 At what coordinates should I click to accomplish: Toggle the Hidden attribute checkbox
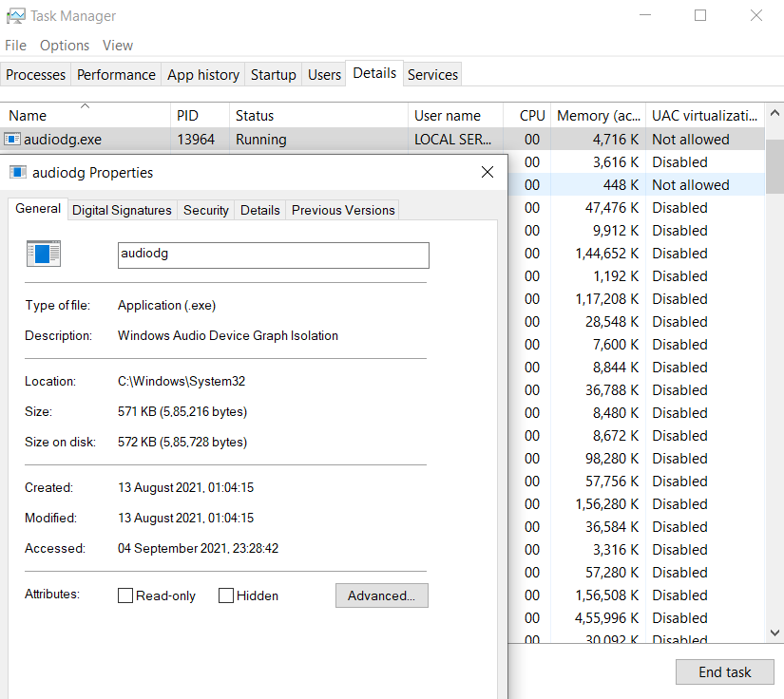(226, 595)
